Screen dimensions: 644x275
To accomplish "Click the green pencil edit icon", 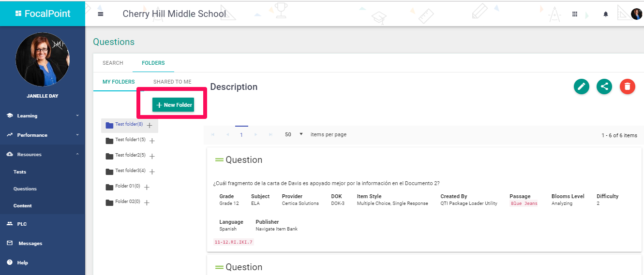I will pyautogui.click(x=581, y=87).
